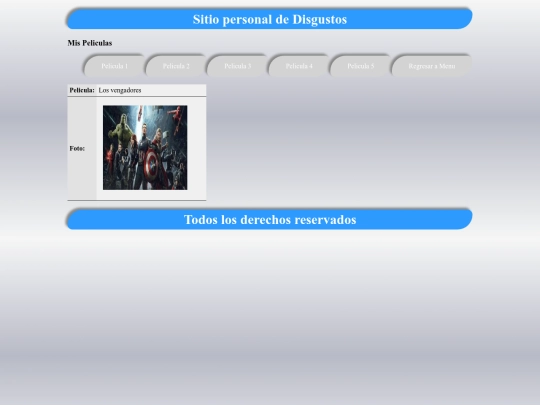Click the 'Mis Peliculas' heading
The height and width of the screenshot is (405, 540).
(90, 43)
